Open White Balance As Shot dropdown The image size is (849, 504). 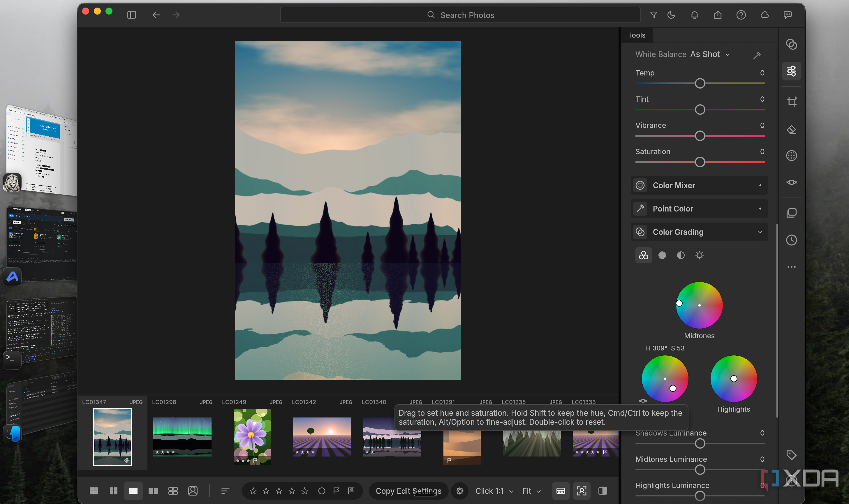709,54
